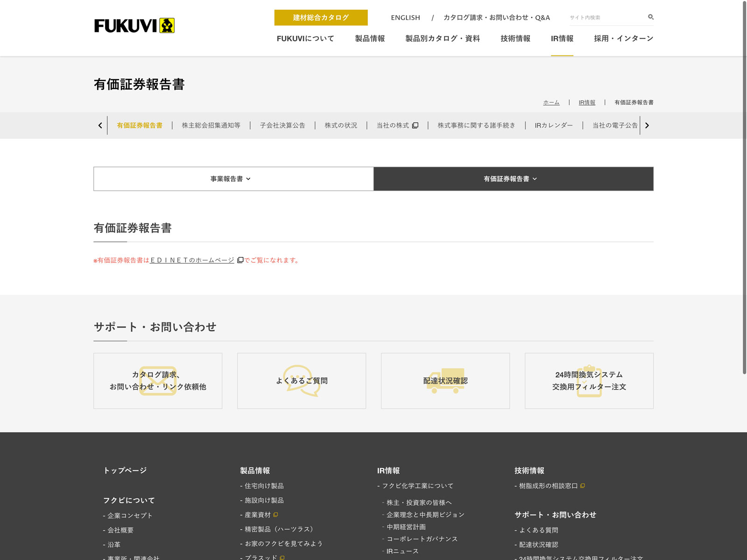Select the 株式の状況 sub-navigation tab

(341, 126)
